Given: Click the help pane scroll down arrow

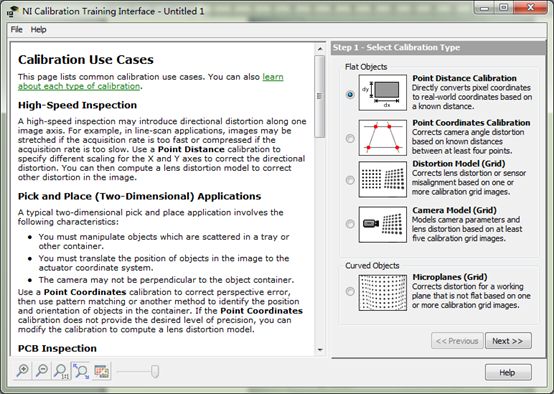Looking at the screenshot, I should pyautogui.click(x=320, y=350).
